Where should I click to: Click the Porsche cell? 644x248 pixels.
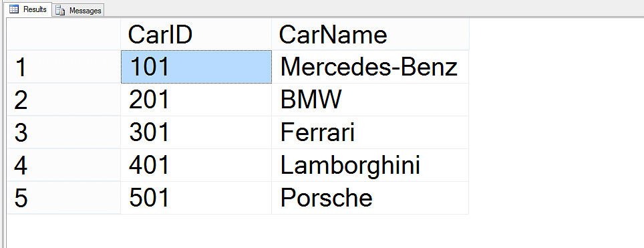tap(370, 198)
